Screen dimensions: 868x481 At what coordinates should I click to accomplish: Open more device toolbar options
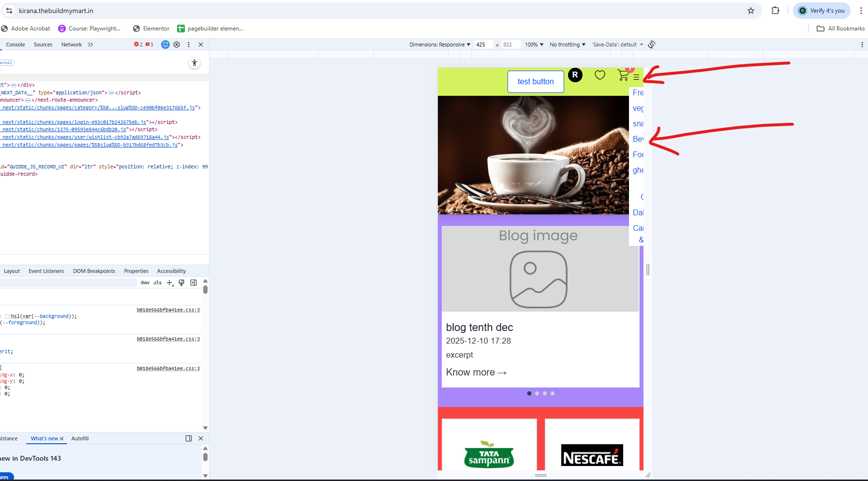(x=862, y=45)
